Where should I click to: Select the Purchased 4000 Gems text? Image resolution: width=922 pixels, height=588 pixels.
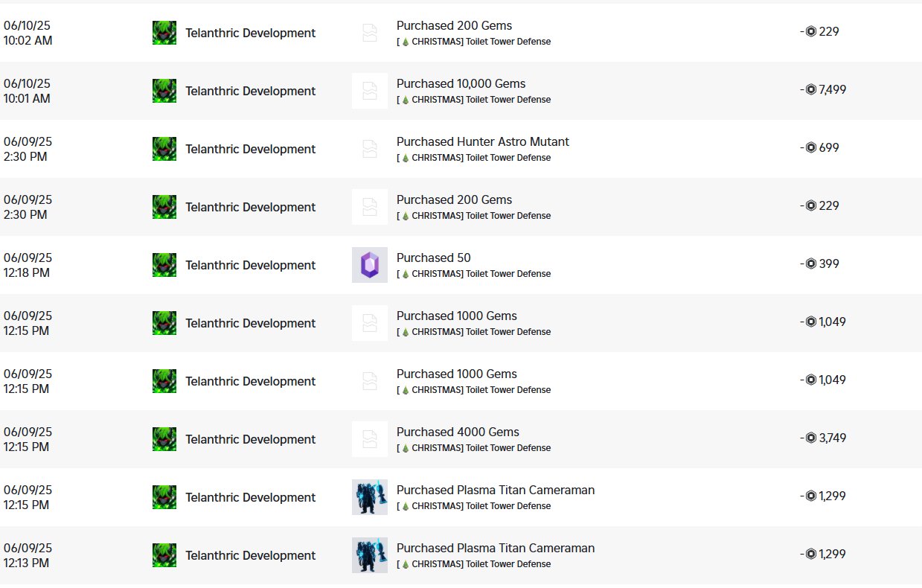click(458, 432)
